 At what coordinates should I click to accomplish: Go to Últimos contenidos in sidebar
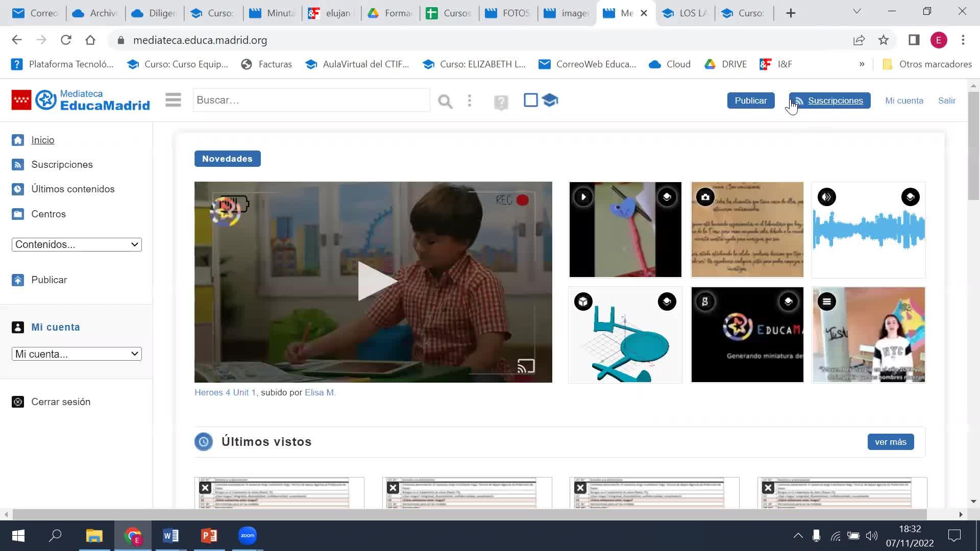[x=72, y=189]
